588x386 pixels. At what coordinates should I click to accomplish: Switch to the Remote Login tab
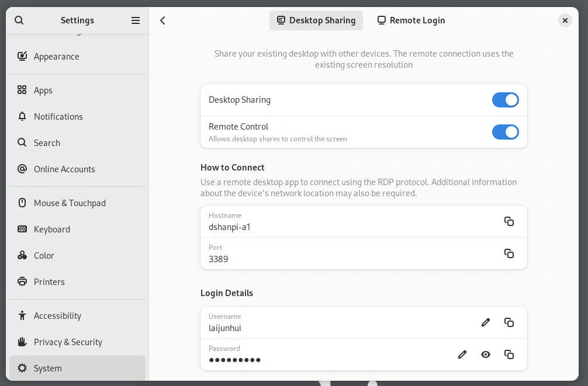[411, 20]
